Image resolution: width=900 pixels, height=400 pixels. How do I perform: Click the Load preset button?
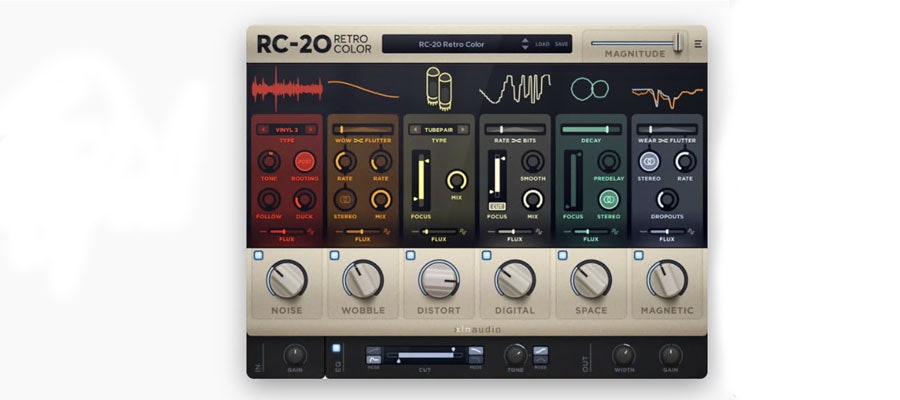542,44
